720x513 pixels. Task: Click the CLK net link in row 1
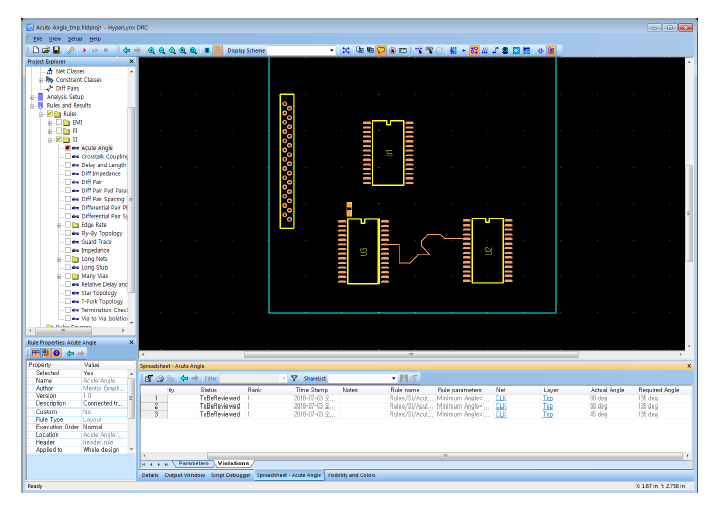coord(500,398)
